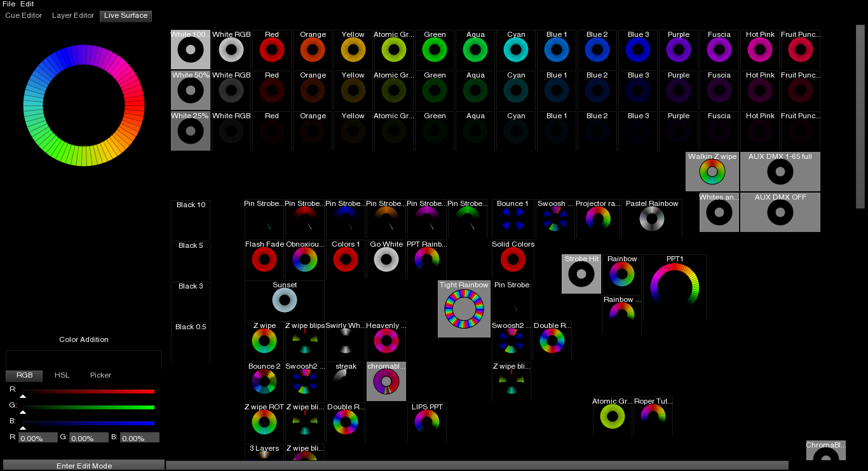Select Blue 2 in the White 50% row
This screenshot has height=471, width=868.
pyautogui.click(x=597, y=90)
